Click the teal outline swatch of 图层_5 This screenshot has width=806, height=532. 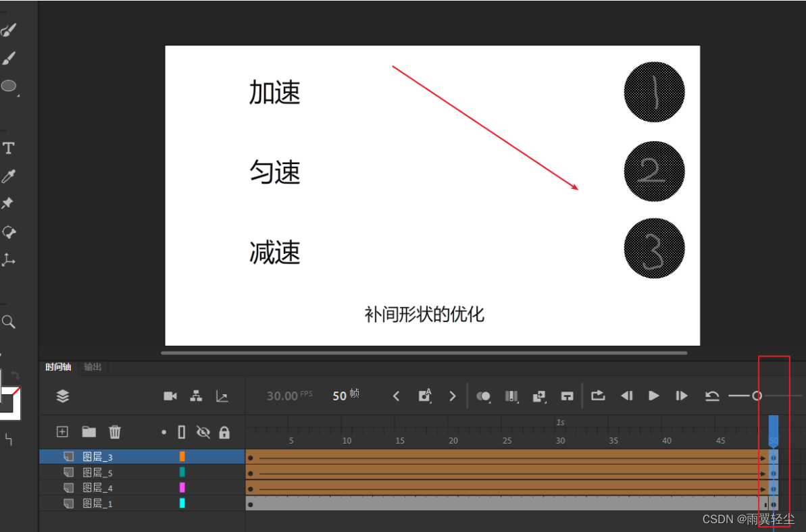pos(182,472)
